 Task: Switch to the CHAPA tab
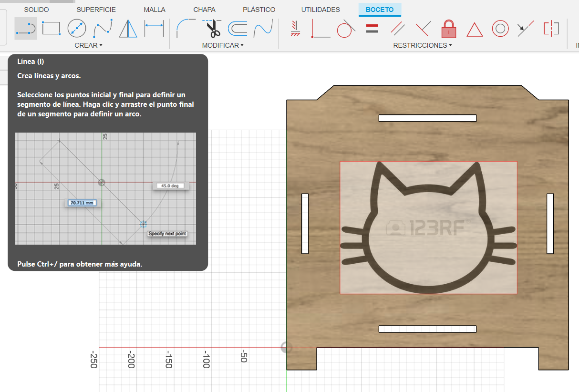(x=204, y=10)
